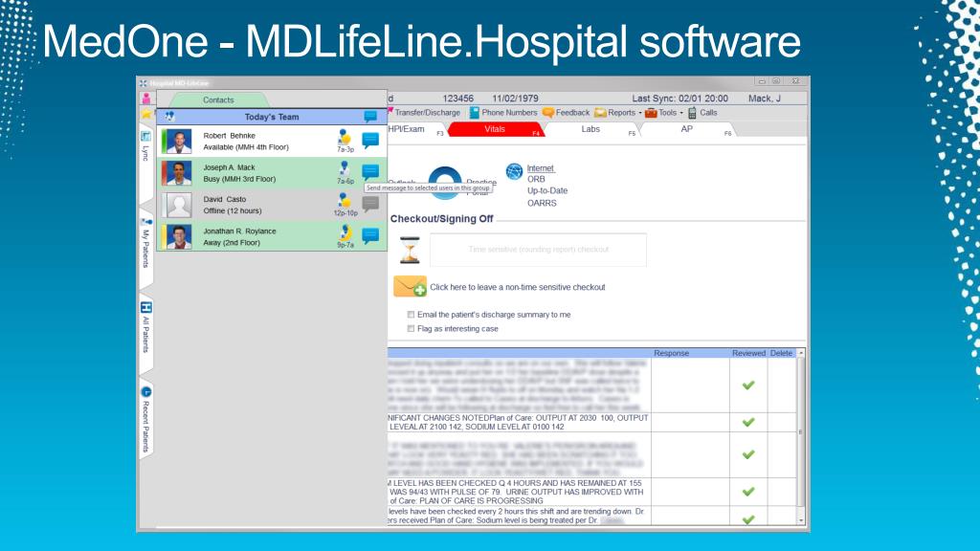Screen dimensions: 980x551
Task: Expand the Reports dropdown arrow
Action: pos(640,113)
